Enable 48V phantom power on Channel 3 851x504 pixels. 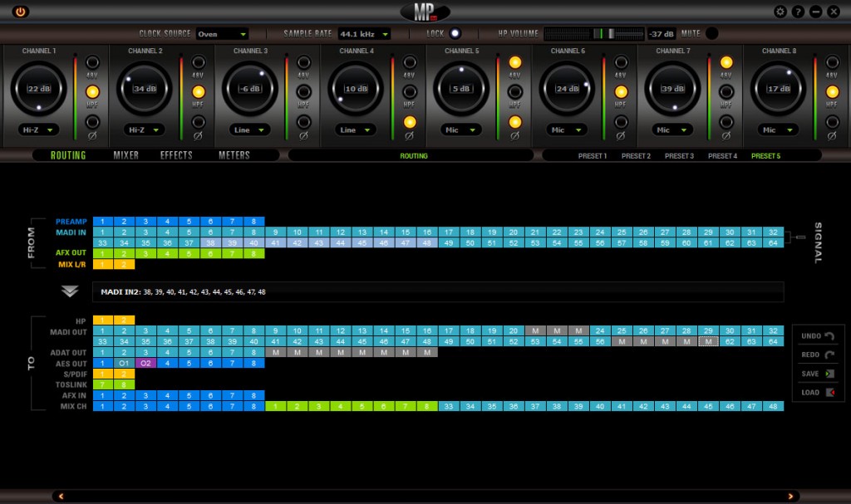303,62
